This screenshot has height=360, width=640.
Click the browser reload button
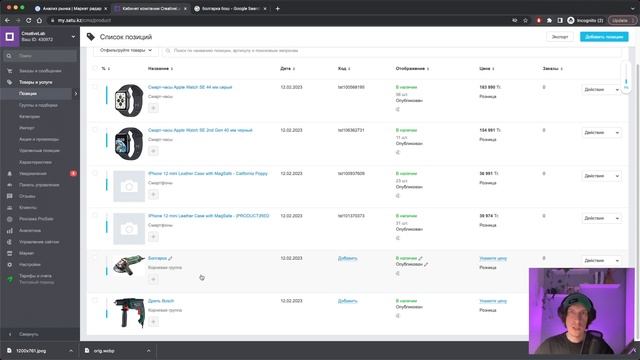(x=29, y=20)
